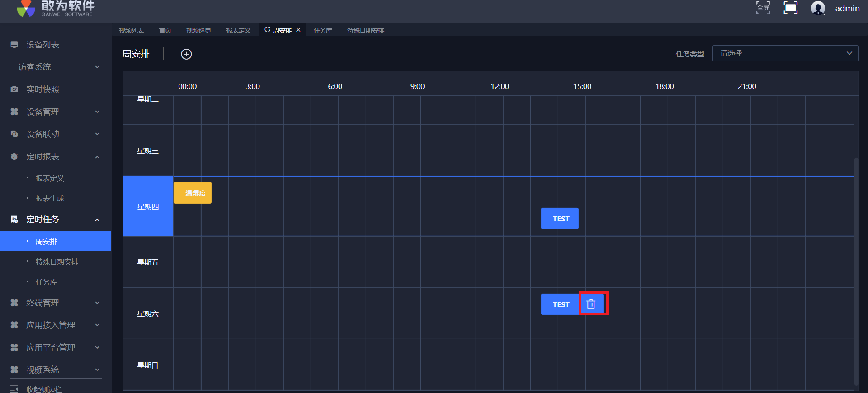
Task: Click the screen expand icon beside the avatar
Action: coord(790,8)
